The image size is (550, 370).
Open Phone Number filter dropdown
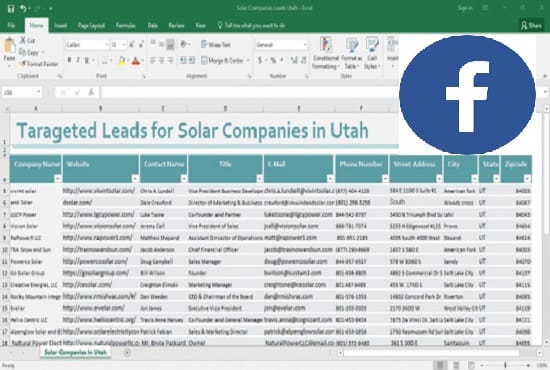tap(385, 179)
